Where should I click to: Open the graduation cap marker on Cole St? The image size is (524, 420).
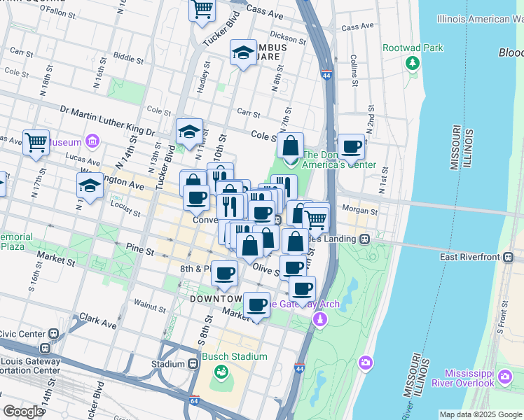(x=189, y=134)
